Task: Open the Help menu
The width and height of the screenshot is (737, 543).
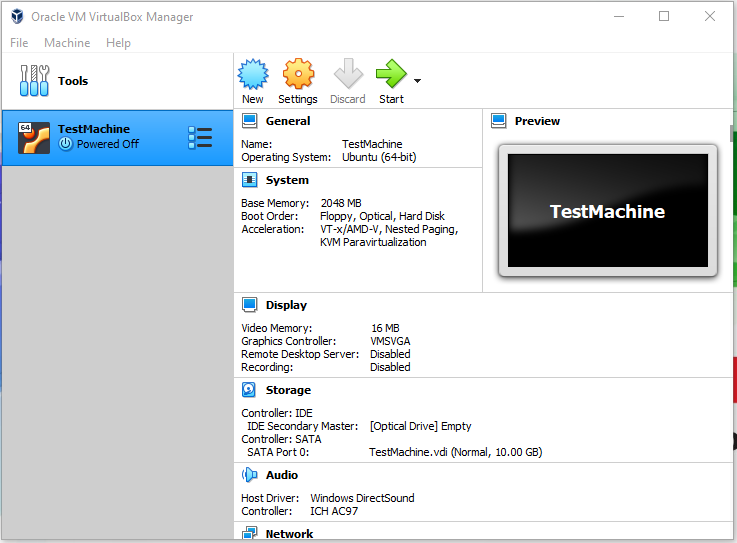Action: 118,43
